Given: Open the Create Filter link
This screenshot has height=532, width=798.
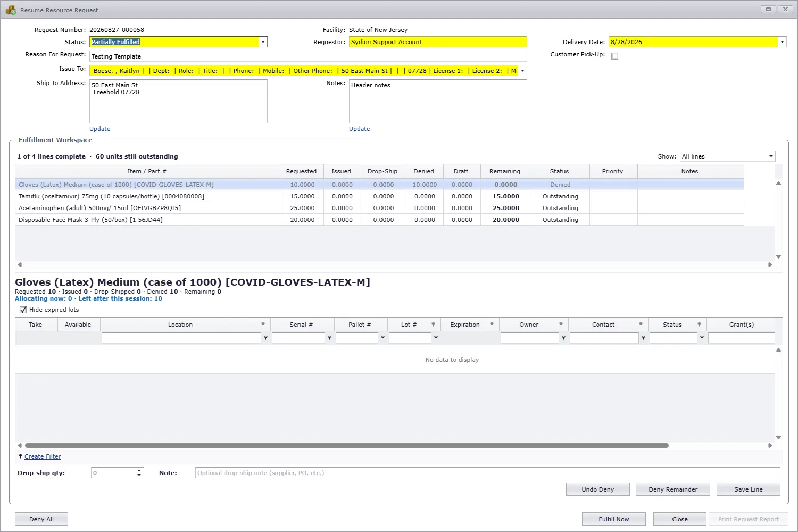Looking at the screenshot, I should click(43, 456).
